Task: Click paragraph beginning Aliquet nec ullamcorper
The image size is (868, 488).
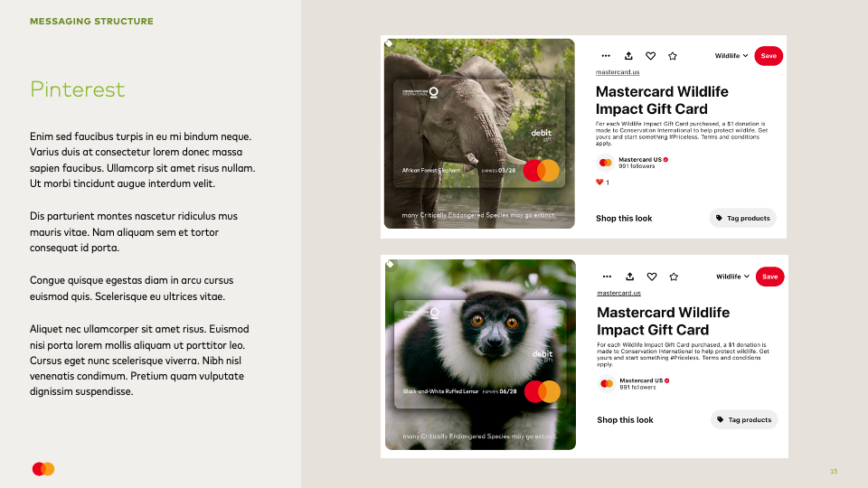Action: pos(139,361)
